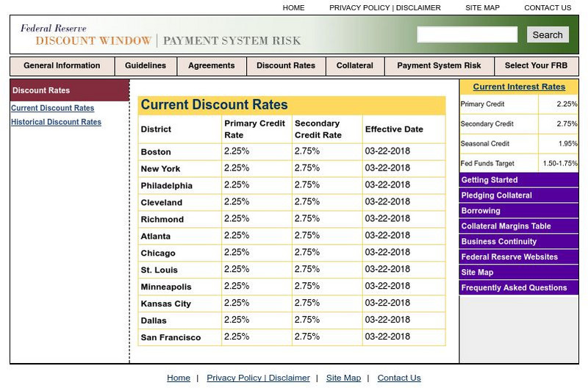The height and width of the screenshot is (388, 588).
Task: Click the Secondary Credit Rate column header
Action: click(x=327, y=129)
